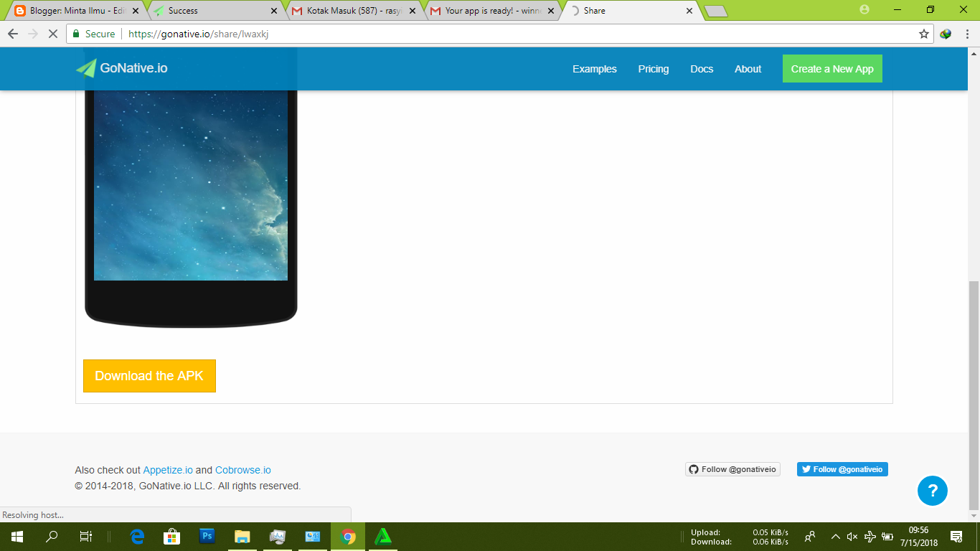980x551 pixels.
Task: Bookmark this page with the star icon
Action: click(x=924, y=34)
